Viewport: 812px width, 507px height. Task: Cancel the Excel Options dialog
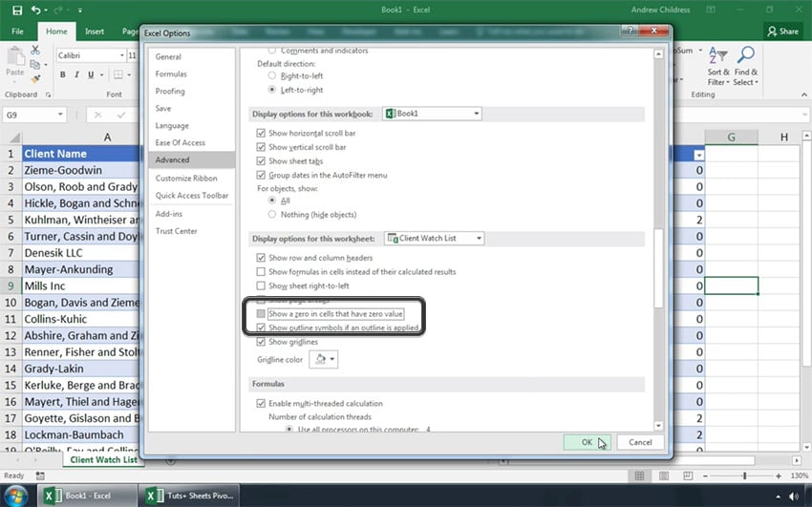pyautogui.click(x=640, y=442)
